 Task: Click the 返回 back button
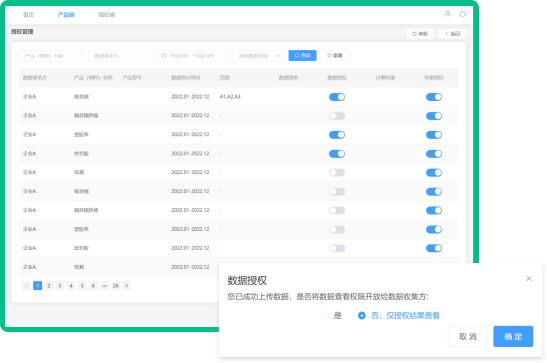click(452, 33)
